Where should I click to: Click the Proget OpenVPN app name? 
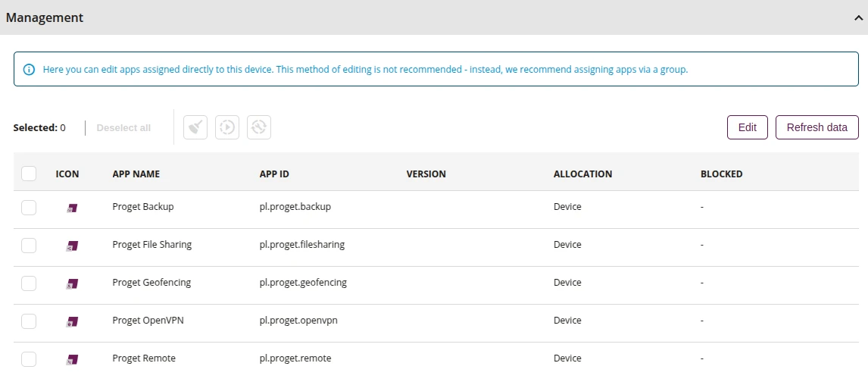(148, 320)
